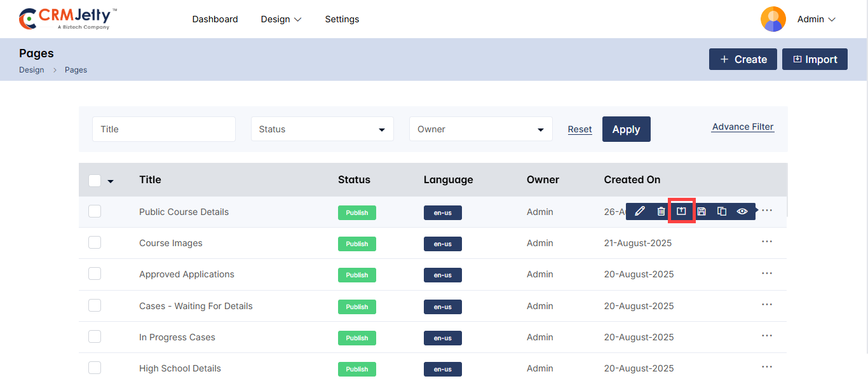Image resolution: width=868 pixels, height=381 pixels.
Task: Click the duplicate page icon in row actions
Action: pos(722,211)
